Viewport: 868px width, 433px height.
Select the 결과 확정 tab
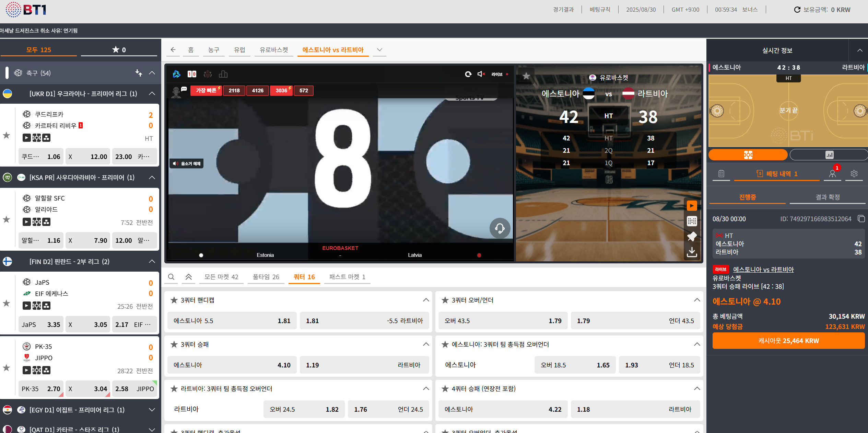click(827, 197)
